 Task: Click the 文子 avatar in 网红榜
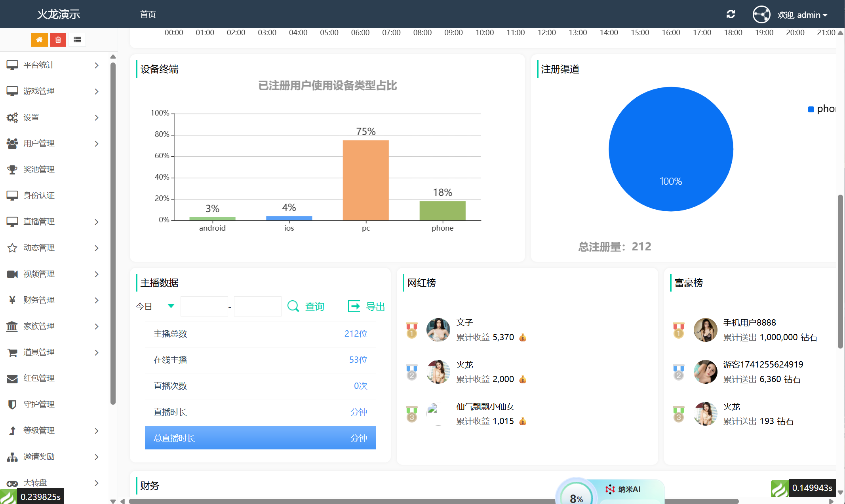(438, 330)
